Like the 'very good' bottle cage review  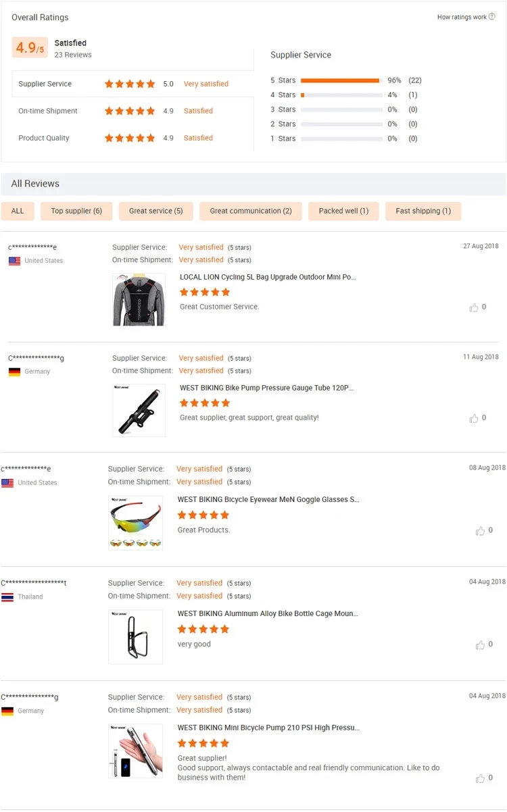point(480,645)
